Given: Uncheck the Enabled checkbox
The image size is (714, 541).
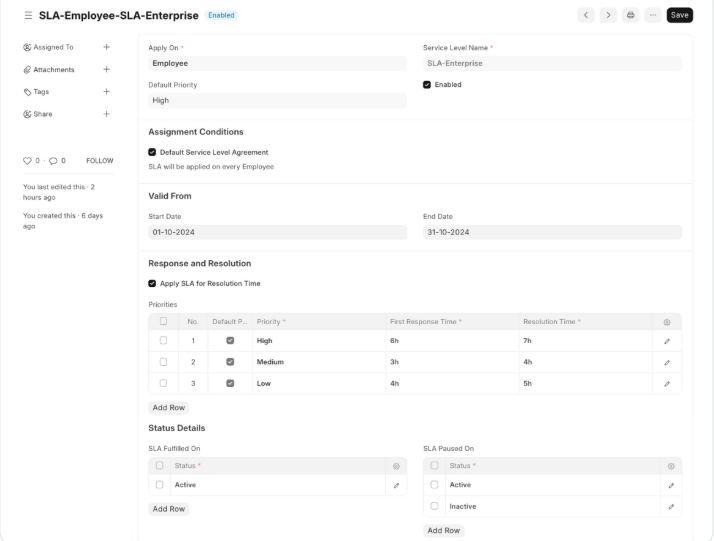Looking at the screenshot, I should pos(427,85).
